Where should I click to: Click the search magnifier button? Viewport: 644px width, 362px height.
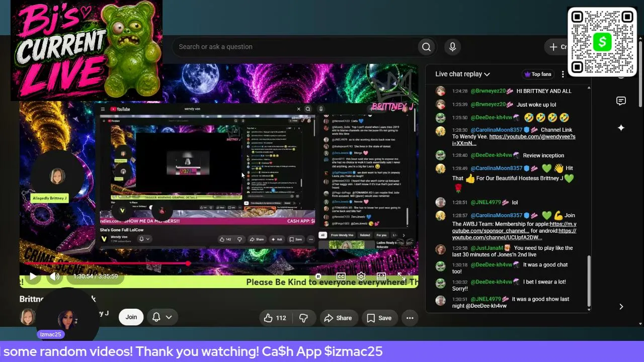tap(426, 47)
